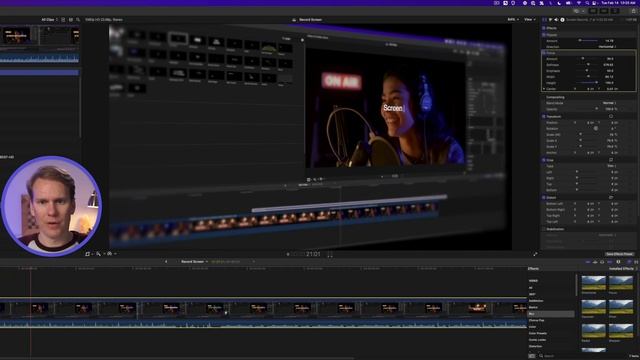The image size is (640, 360).
Task: Click the Transform onscreen controls icon in inspector
Action: [x=611, y=116]
